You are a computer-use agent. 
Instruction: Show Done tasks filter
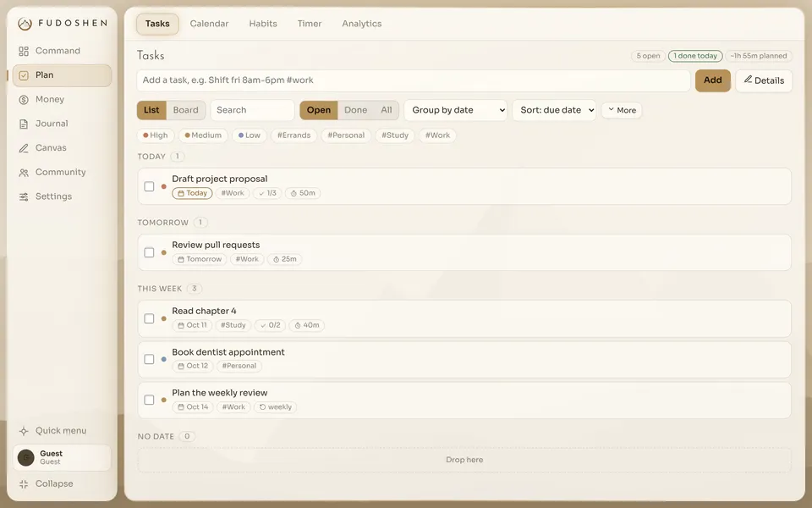356,110
